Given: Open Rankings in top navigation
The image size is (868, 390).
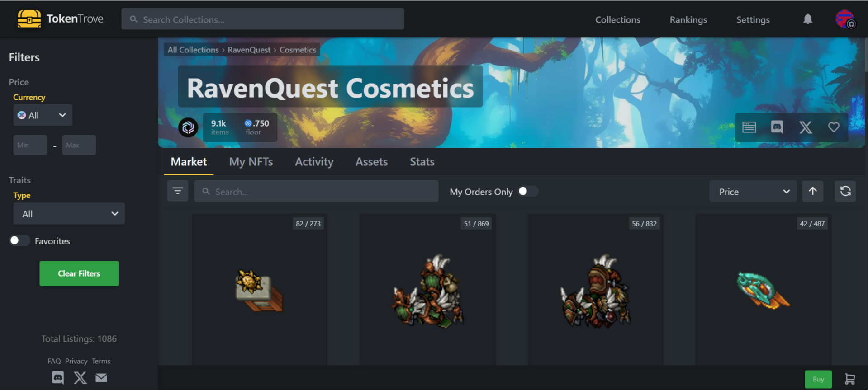Looking at the screenshot, I should [x=688, y=19].
